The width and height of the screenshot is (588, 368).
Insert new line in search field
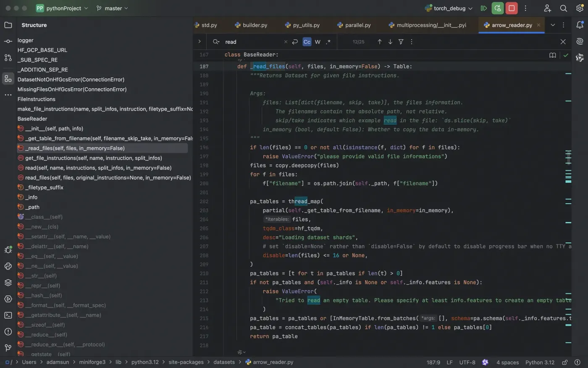[x=295, y=42]
